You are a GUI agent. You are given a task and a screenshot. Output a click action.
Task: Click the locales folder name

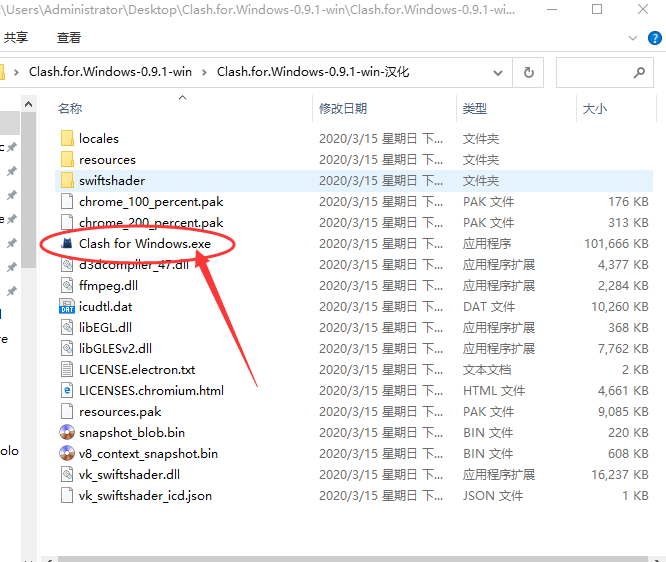99,138
